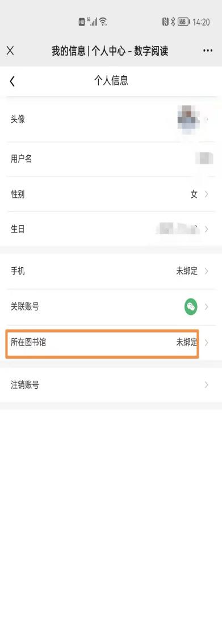Expand the 手机 row chevron
Viewport: 222px width, 644px height.
pyautogui.click(x=207, y=271)
